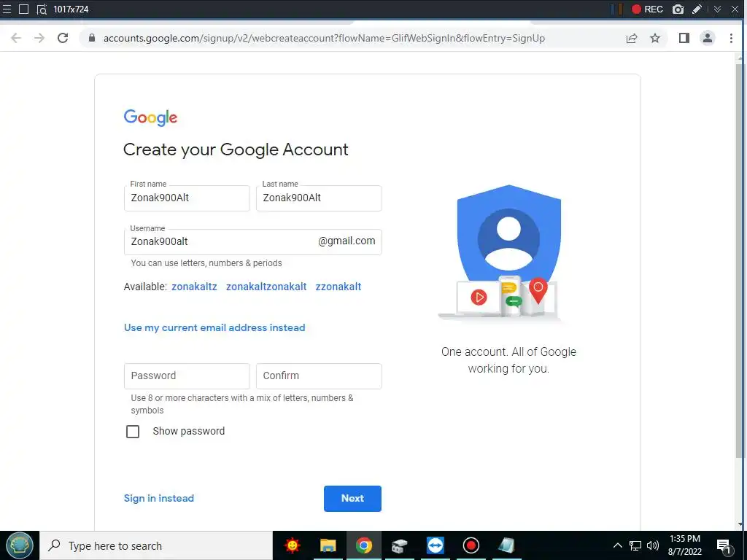
Task: Open network status tray icon
Action: pyautogui.click(x=635, y=545)
